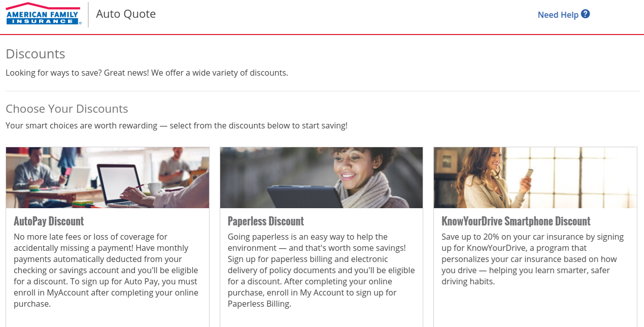The height and width of the screenshot is (327, 644).
Task: Click the AutoPay Discount heading
Action: [x=48, y=221]
